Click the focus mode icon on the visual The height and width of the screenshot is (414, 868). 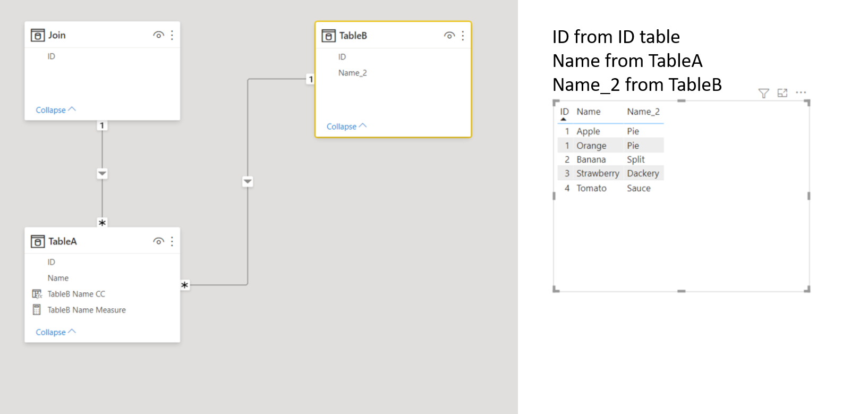[x=782, y=93]
